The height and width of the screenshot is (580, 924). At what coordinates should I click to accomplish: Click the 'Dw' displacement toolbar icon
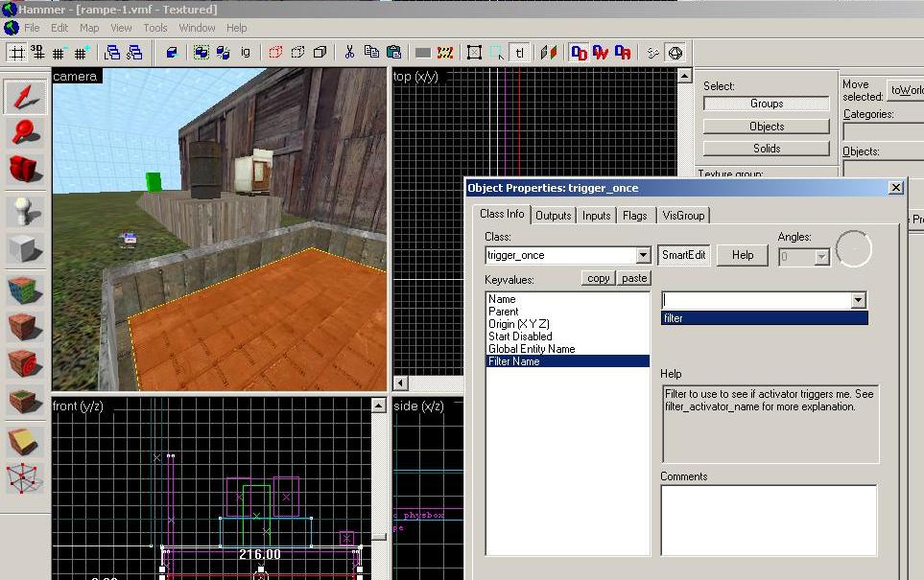pyautogui.click(x=601, y=53)
